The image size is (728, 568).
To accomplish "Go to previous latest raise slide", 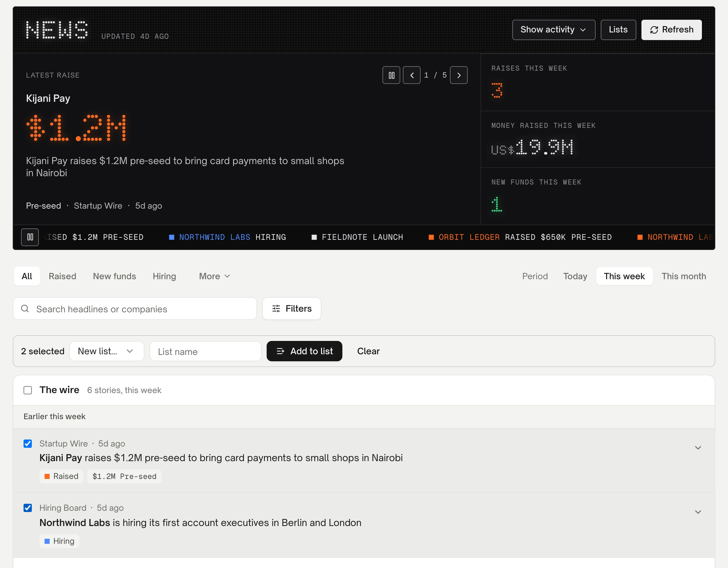I will click(411, 75).
